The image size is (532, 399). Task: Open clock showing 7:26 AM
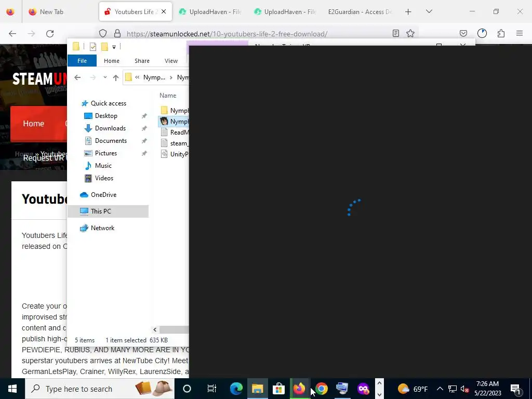(x=487, y=389)
